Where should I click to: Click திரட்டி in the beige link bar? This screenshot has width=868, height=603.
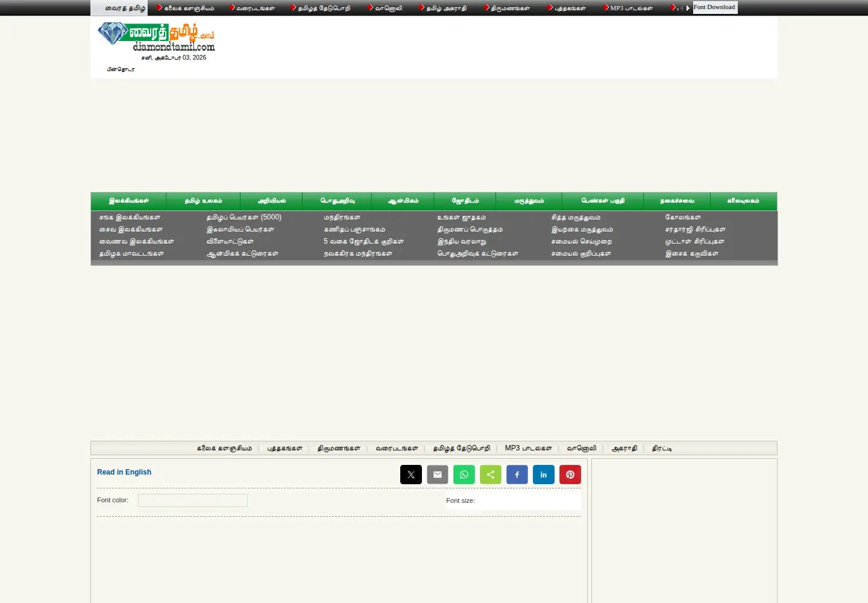tap(662, 448)
